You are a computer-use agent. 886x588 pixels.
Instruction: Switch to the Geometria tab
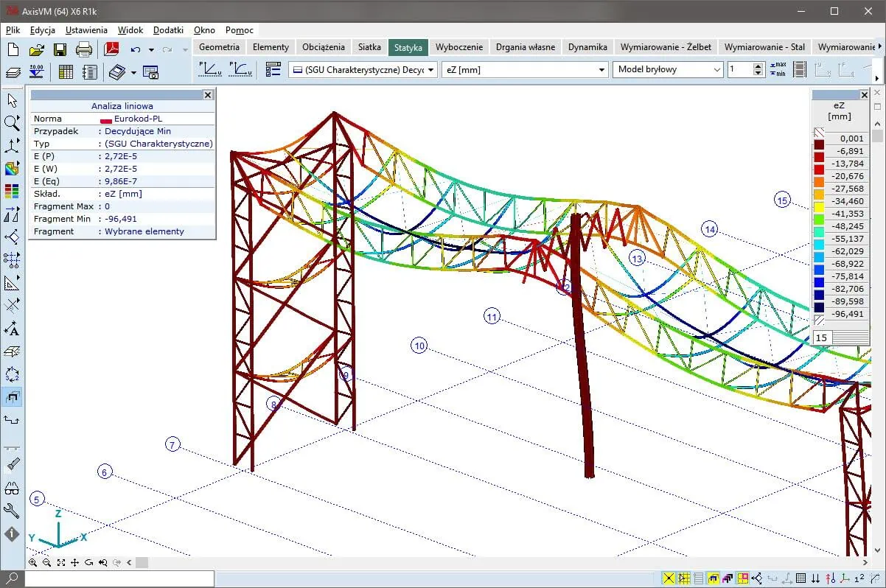tap(219, 46)
